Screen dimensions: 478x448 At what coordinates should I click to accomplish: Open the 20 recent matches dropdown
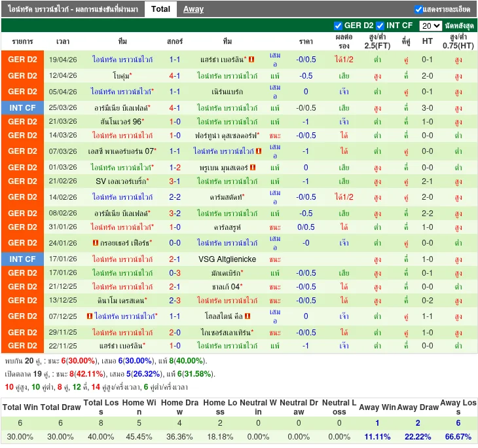coord(430,26)
